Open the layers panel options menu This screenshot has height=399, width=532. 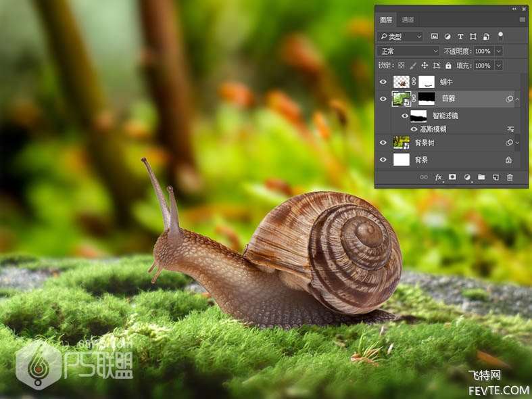point(522,20)
